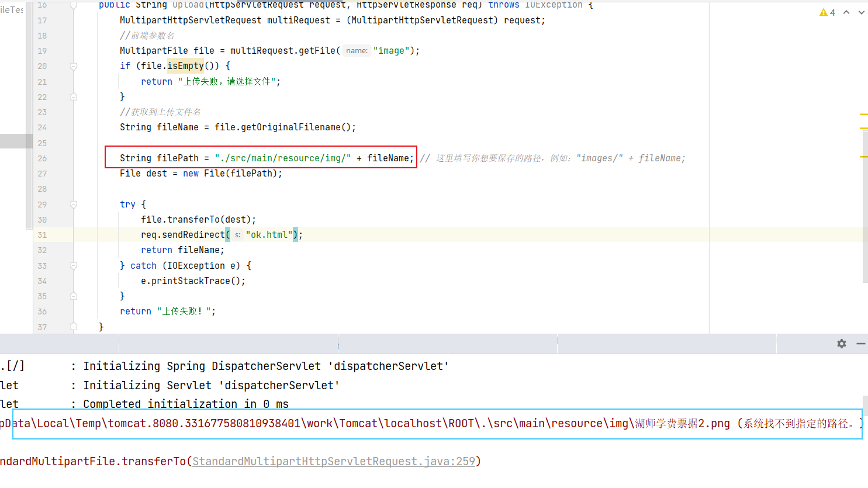This screenshot has height=488, width=868.
Task: Click the comment //前端参数名 on line 18
Action: (x=147, y=35)
